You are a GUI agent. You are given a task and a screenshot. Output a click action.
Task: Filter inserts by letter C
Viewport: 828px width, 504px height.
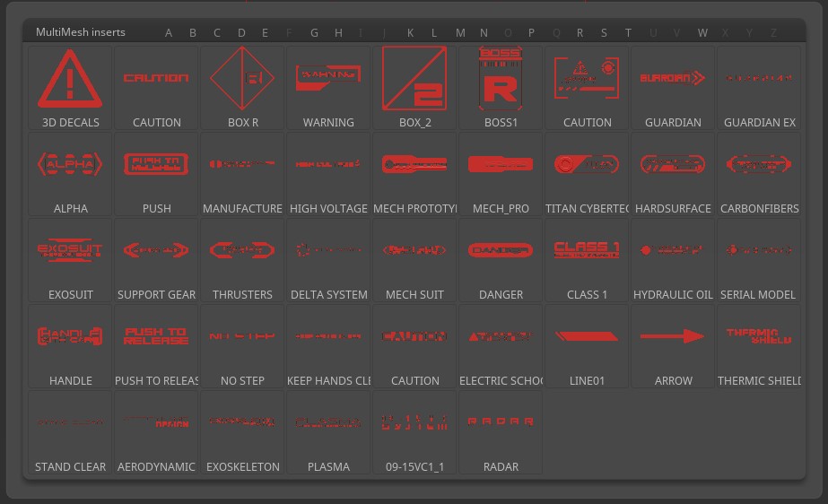coord(217,32)
